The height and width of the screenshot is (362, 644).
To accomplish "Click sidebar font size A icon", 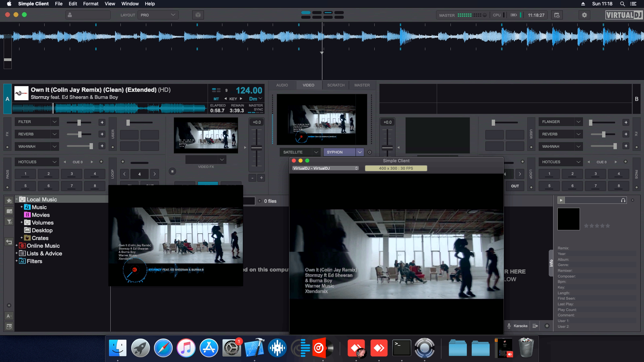I will coord(9,316).
